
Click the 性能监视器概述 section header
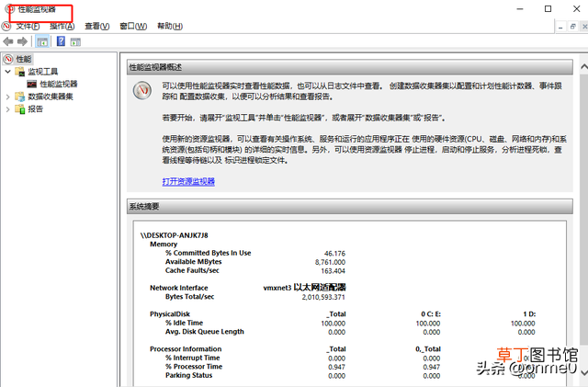click(350, 67)
